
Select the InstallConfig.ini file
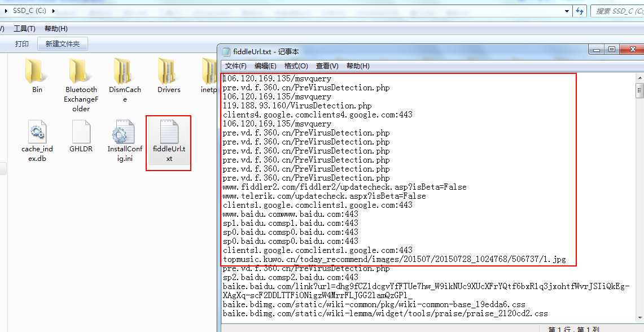[x=125, y=141]
